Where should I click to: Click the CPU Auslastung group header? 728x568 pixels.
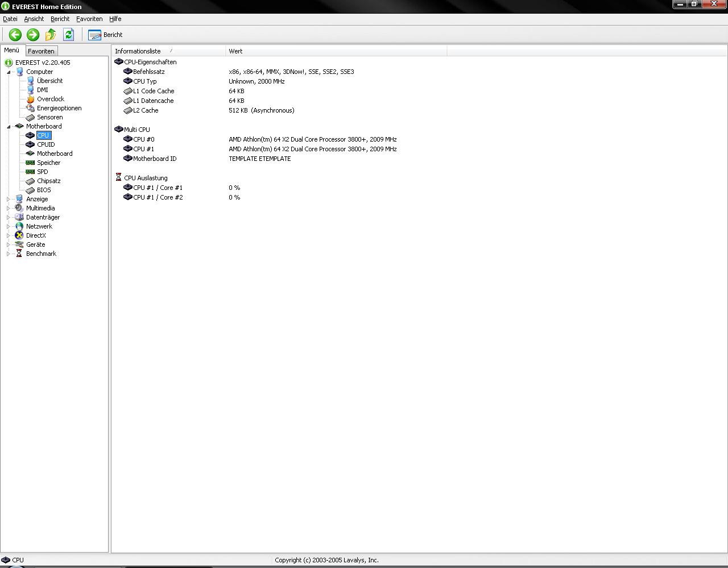tap(141, 178)
